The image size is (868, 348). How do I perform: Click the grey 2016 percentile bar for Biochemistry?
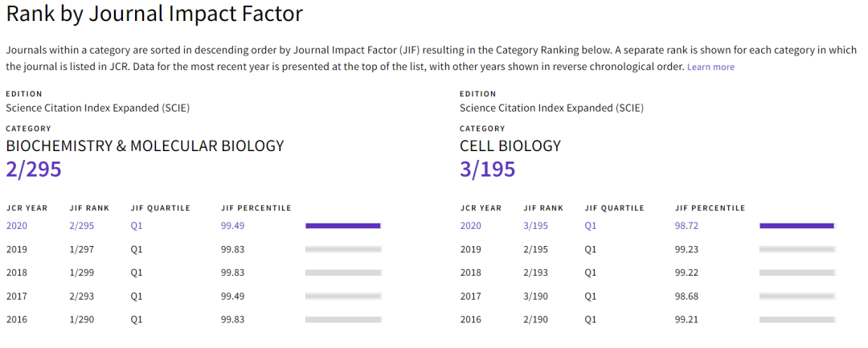(342, 319)
